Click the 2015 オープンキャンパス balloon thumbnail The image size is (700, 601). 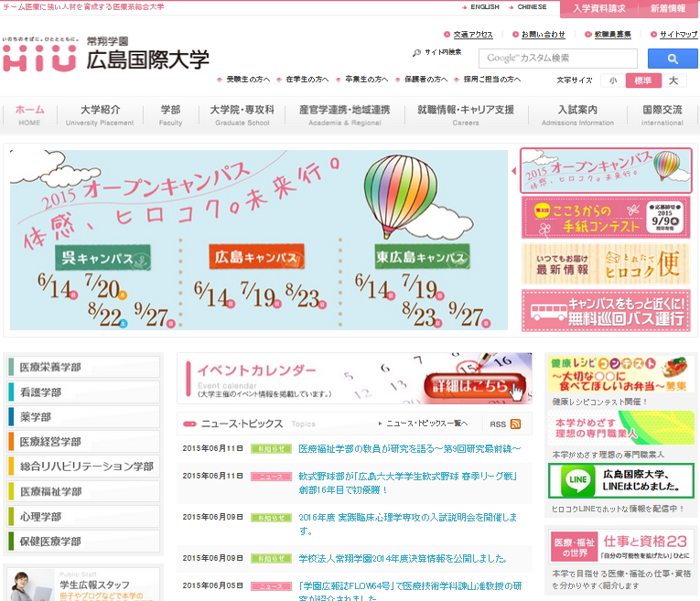(x=604, y=170)
